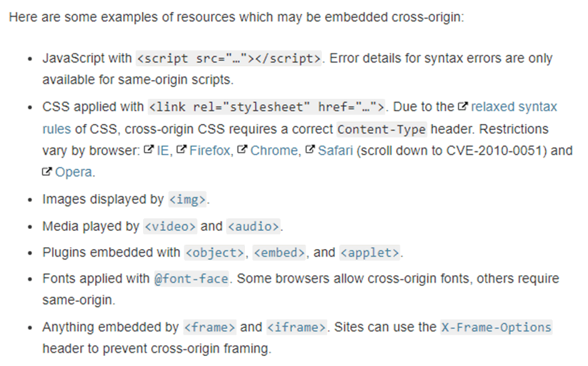The image size is (588, 366).
Task: Click the <img> code link
Action: [x=187, y=200]
